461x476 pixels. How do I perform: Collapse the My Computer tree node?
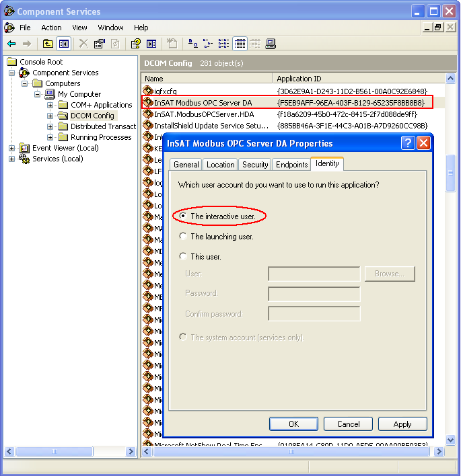[x=37, y=94]
